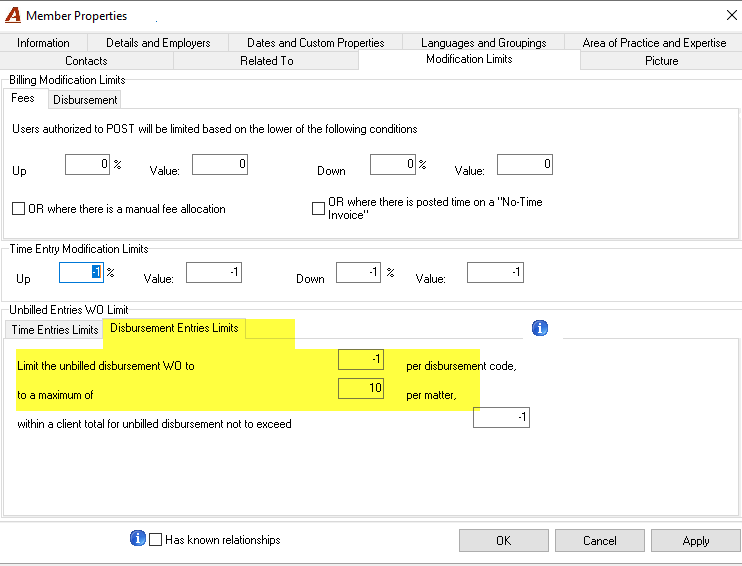This screenshot has height=566, width=742.
Task: Open the Information tab
Action: tap(43, 43)
